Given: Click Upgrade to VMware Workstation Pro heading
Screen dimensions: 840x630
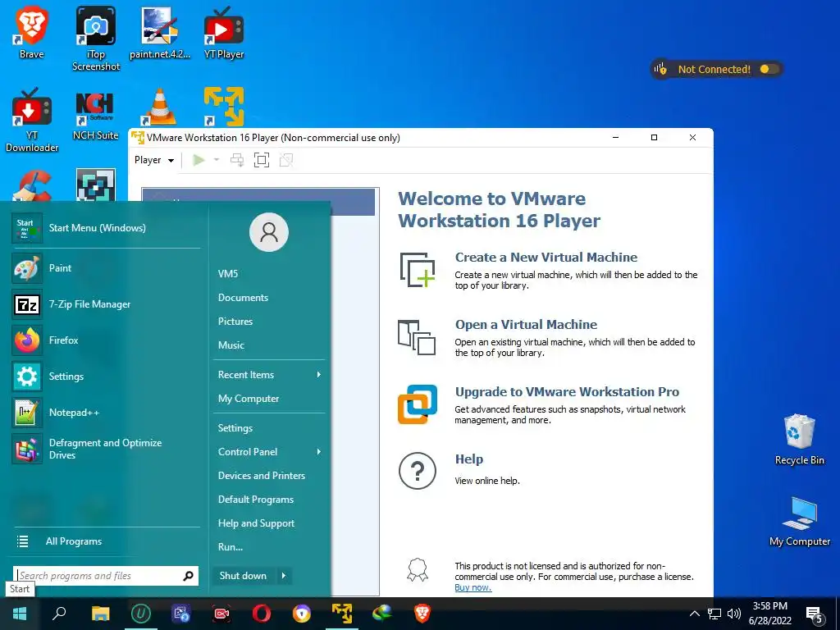Looking at the screenshot, I should point(567,391).
